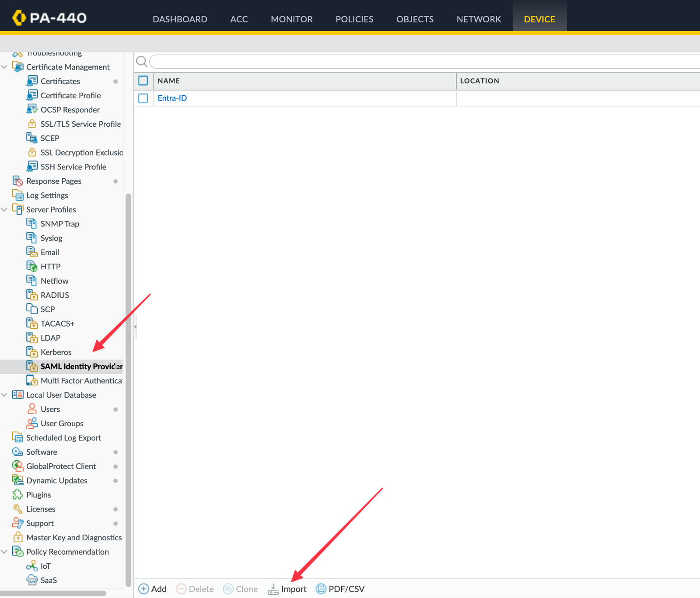This screenshot has height=598, width=700.
Task: Collapse the Certificate Management section
Action: pyautogui.click(x=4, y=67)
